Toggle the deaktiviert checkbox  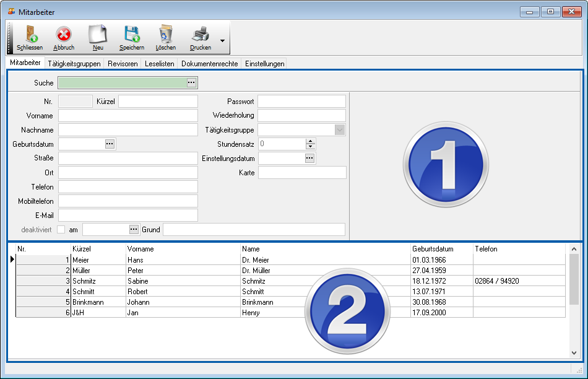coord(61,230)
